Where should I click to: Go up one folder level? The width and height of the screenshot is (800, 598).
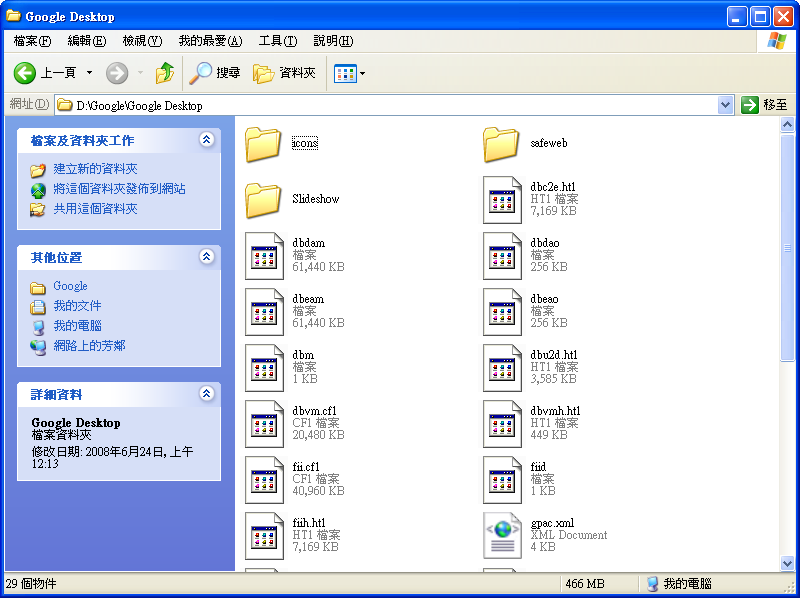[x=165, y=73]
